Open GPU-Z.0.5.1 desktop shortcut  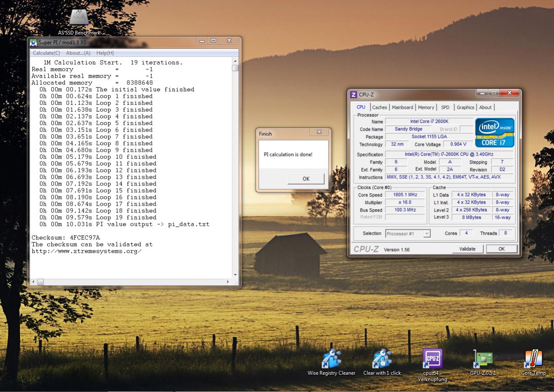pyautogui.click(x=483, y=362)
